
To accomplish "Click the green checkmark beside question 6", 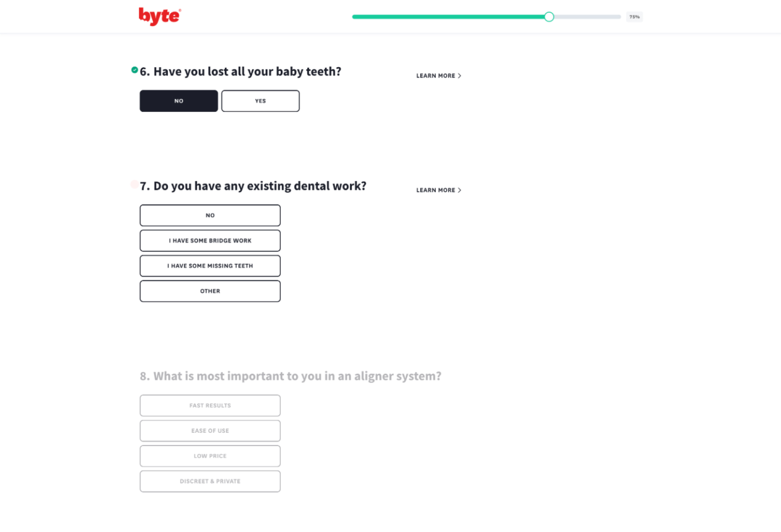I will 134,70.
